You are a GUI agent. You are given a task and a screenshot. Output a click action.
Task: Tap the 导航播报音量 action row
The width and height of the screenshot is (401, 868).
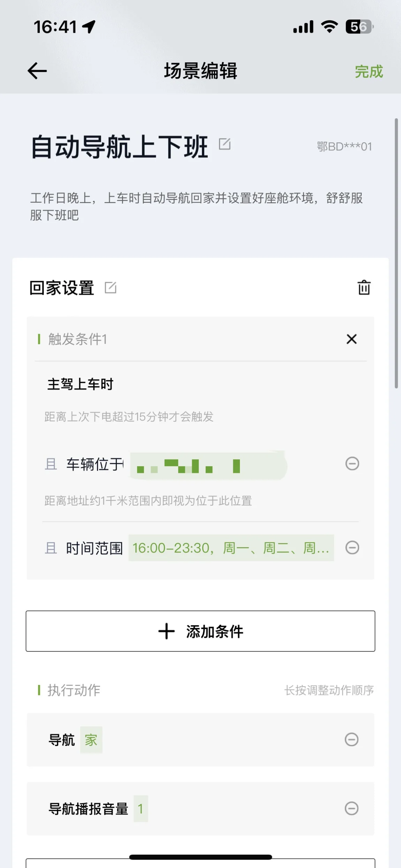(200, 809)
